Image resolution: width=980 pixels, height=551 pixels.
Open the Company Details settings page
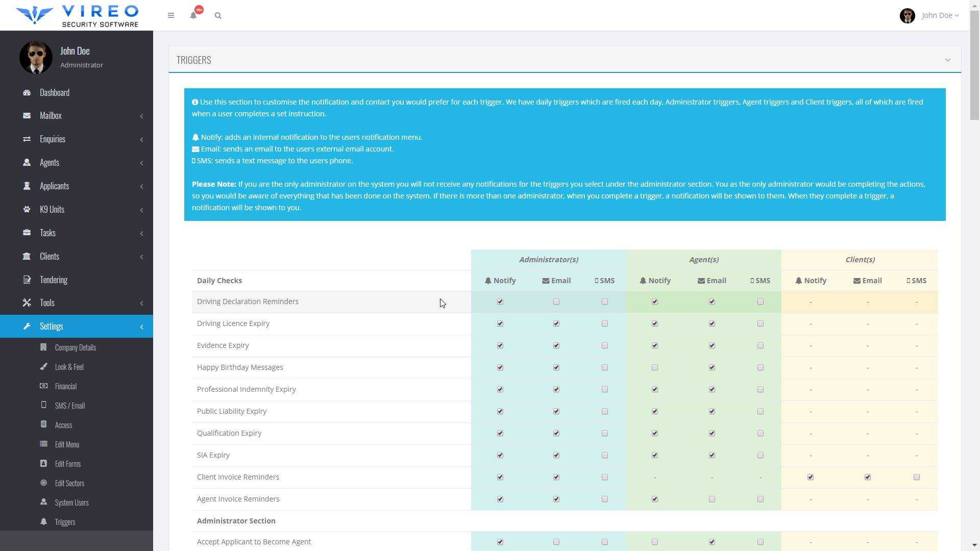[x=76, y=347]
